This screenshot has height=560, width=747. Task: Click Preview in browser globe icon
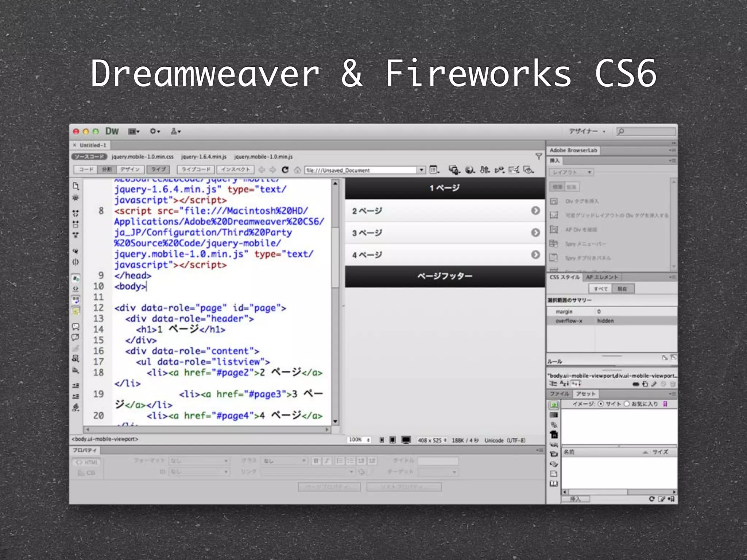[x=470, y=170]
